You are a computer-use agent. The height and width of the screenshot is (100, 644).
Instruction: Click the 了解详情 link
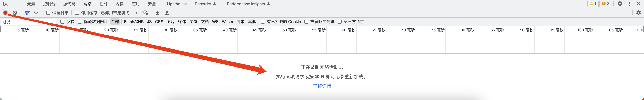[322, 86]
